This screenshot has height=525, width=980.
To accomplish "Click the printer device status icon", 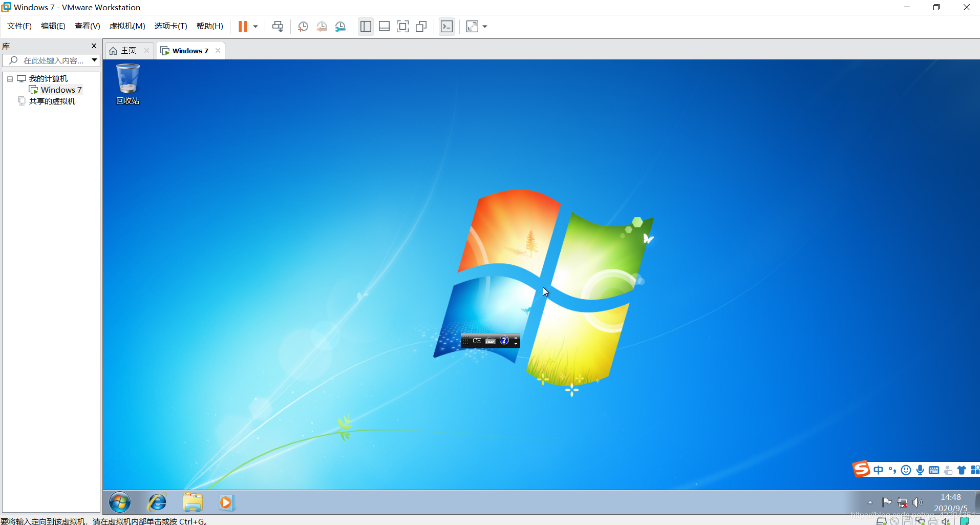I will point(933,521).
